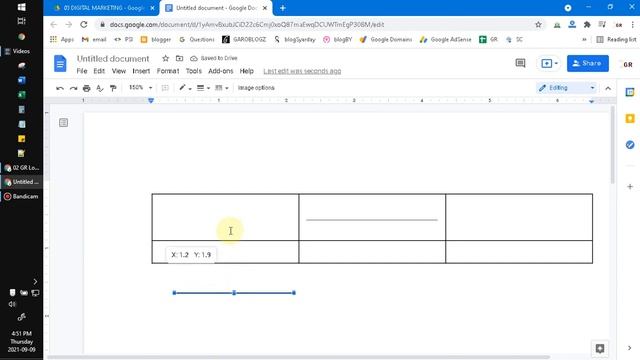
Task: Open the Edit menu
Action: (x=99, y=71)
